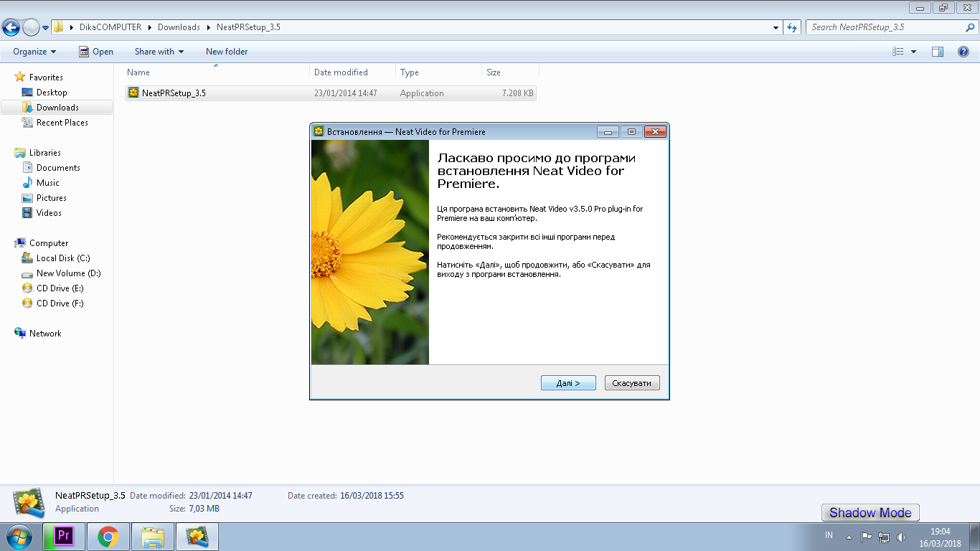The image size is (980, 551).
Task: Select Libraries in navigation pane
Action: click(45, 152)
